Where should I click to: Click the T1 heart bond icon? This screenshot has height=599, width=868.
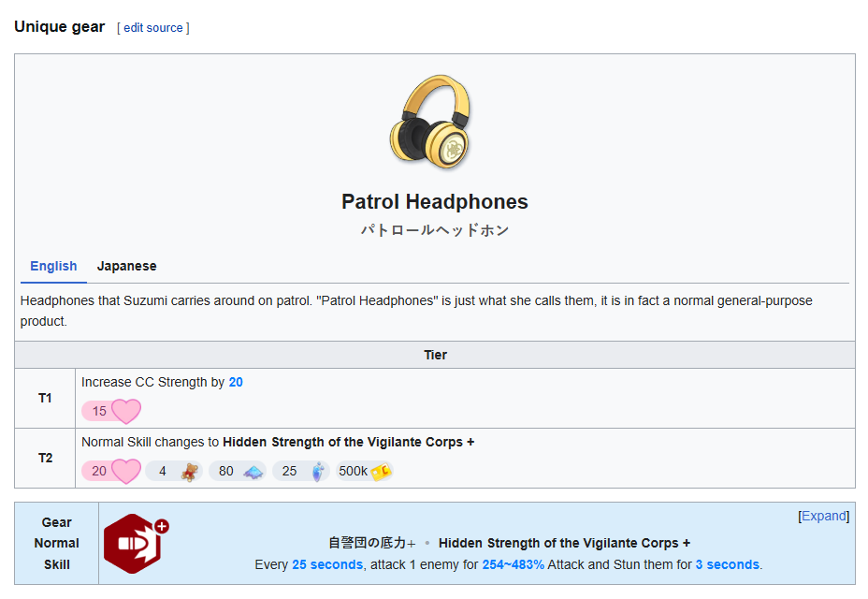coord(126,411)
